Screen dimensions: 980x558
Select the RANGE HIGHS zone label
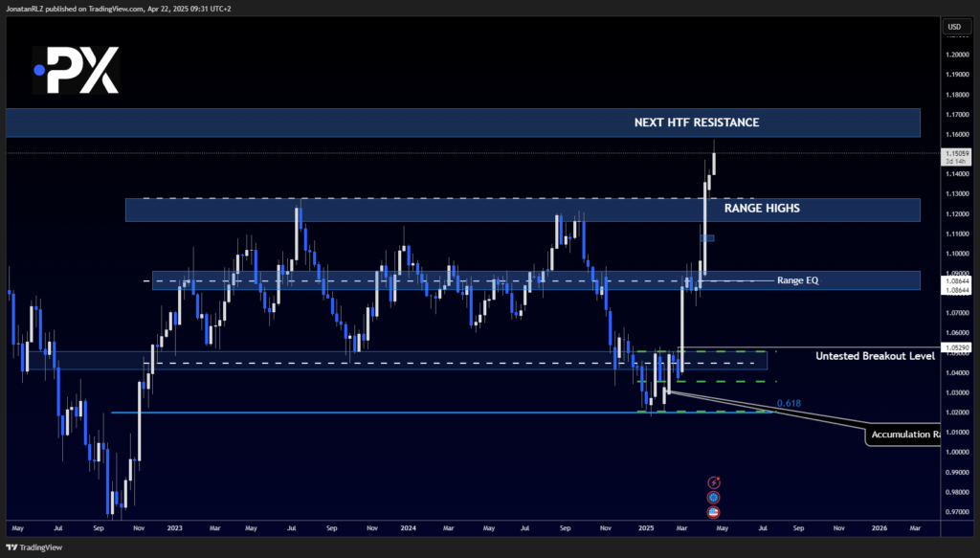tap(764, 207)
